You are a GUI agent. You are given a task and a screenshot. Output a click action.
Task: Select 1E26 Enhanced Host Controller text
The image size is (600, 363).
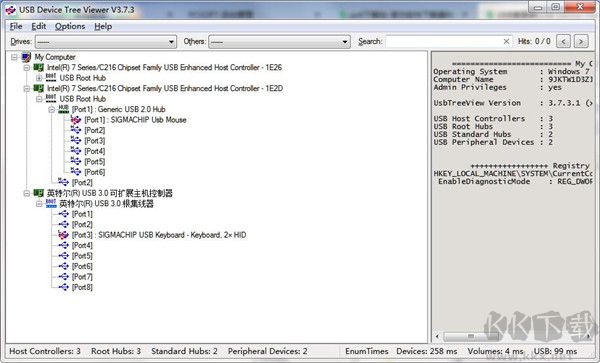[165, 68]
